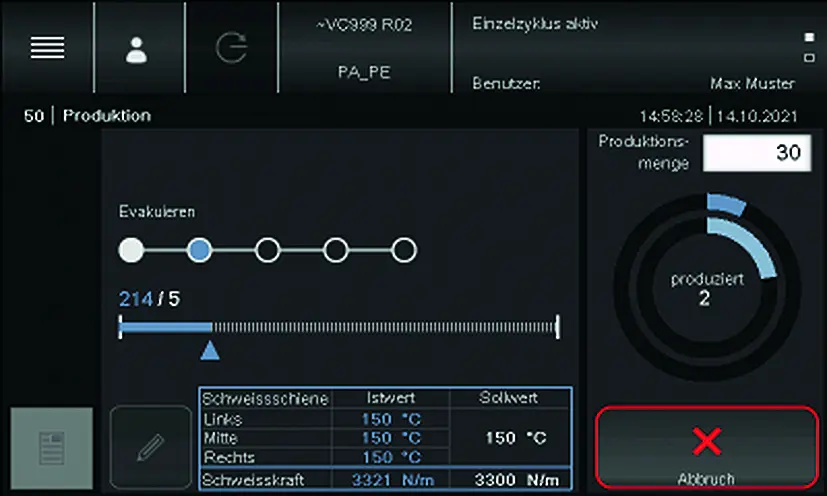Click the Produktion page title
The image size is (827, 496).
[107, 116]
